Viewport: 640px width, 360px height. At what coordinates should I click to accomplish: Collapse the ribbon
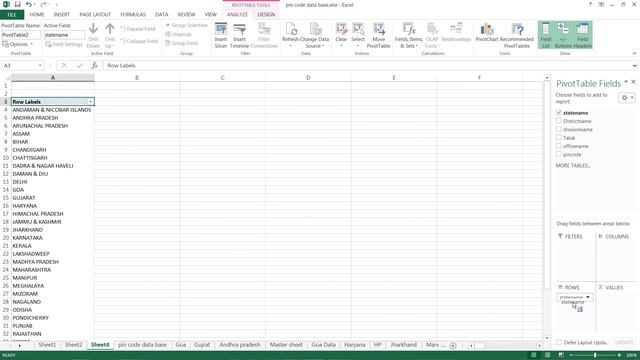[634, 53]
